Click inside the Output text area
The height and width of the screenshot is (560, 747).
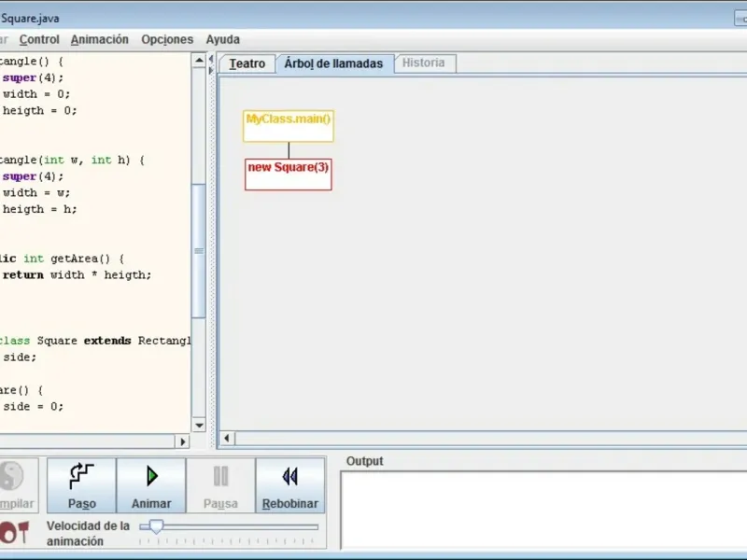pyautogui.click(x=544, y=510)
